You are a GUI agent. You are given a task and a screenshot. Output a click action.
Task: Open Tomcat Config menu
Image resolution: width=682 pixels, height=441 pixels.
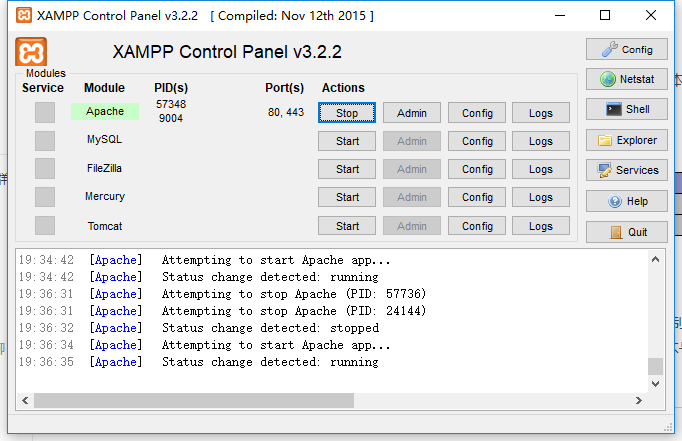click(477, 226)
